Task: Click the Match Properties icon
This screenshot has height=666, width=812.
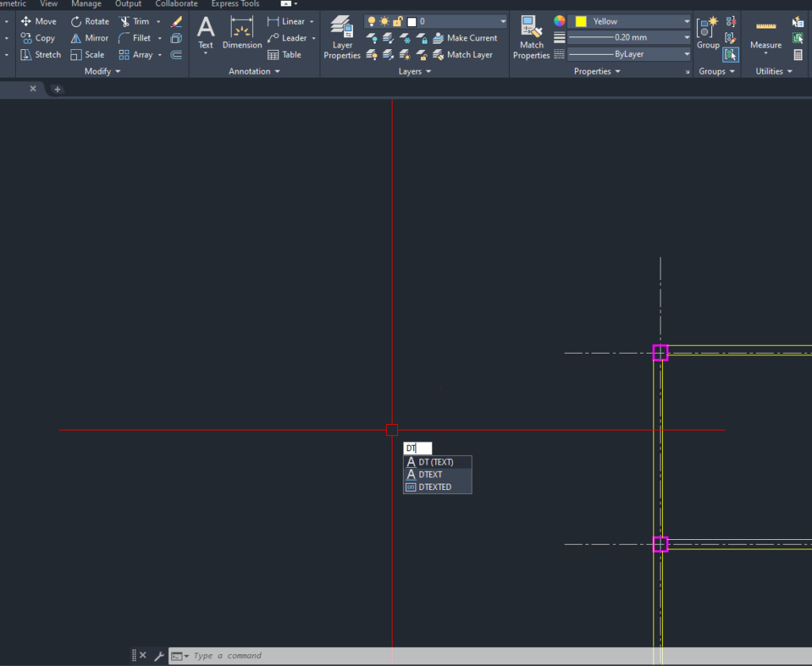Action: pyautogui.click(x=530, y=37)
